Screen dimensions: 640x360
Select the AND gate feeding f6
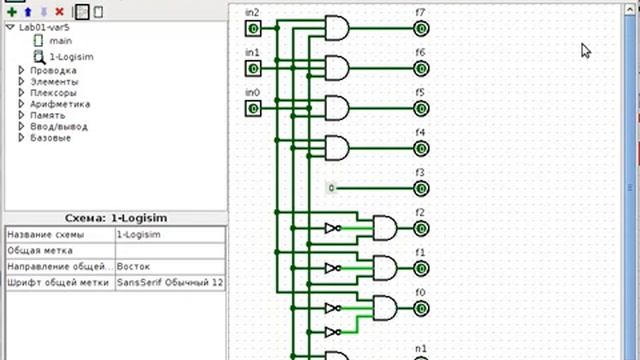337,68
